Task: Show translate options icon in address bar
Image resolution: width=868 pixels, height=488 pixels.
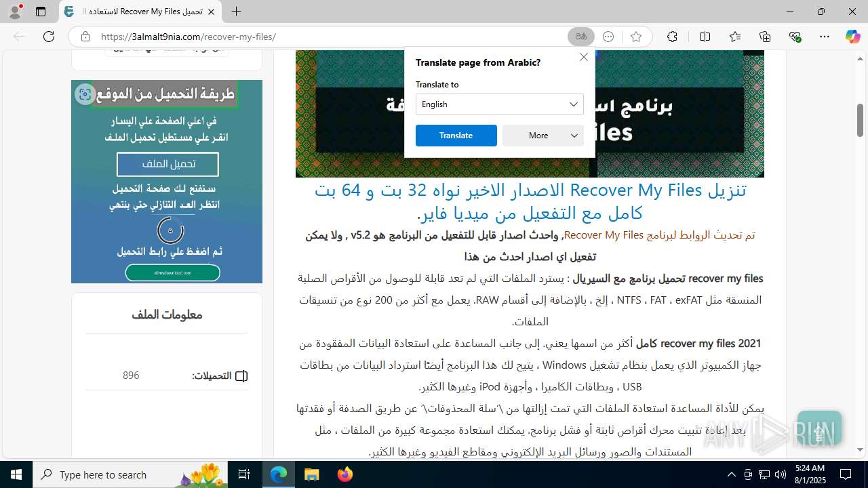Action: 581,37
